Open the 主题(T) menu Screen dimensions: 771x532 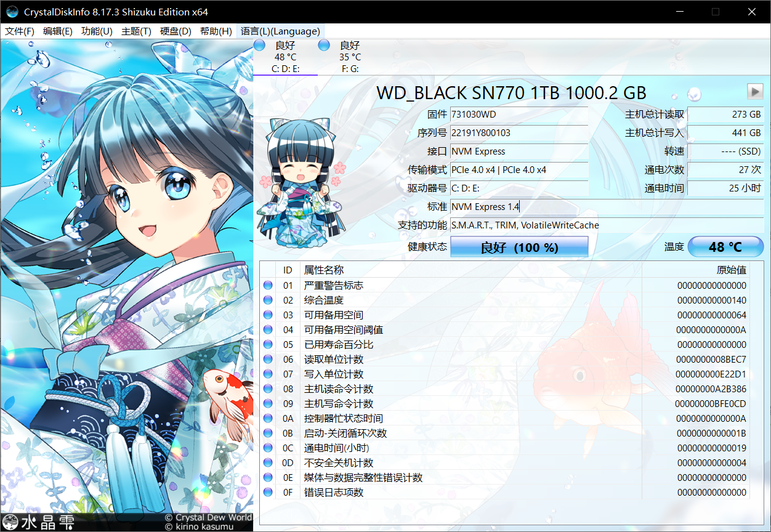[x=136, y=31]
